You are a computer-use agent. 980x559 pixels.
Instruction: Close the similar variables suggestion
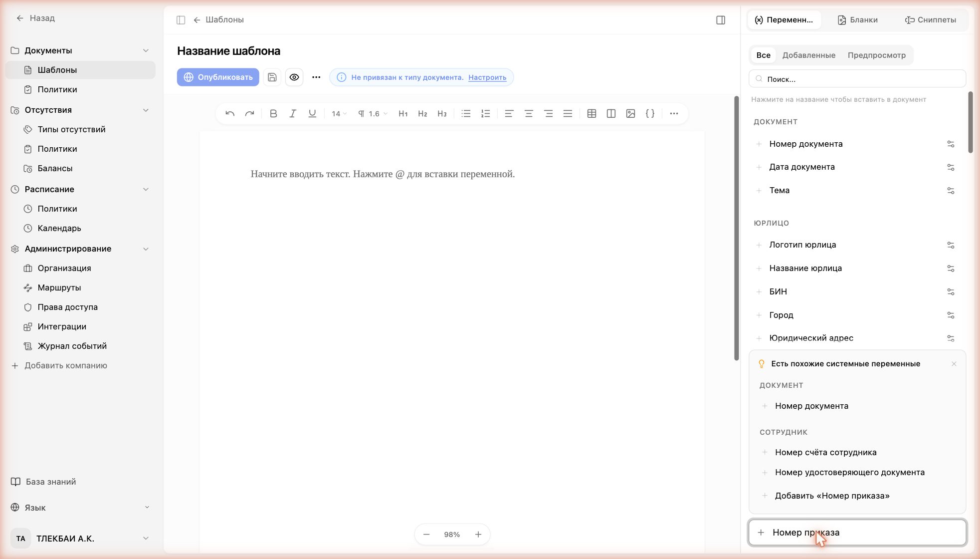pyautogui.click(x=954, y=364)
